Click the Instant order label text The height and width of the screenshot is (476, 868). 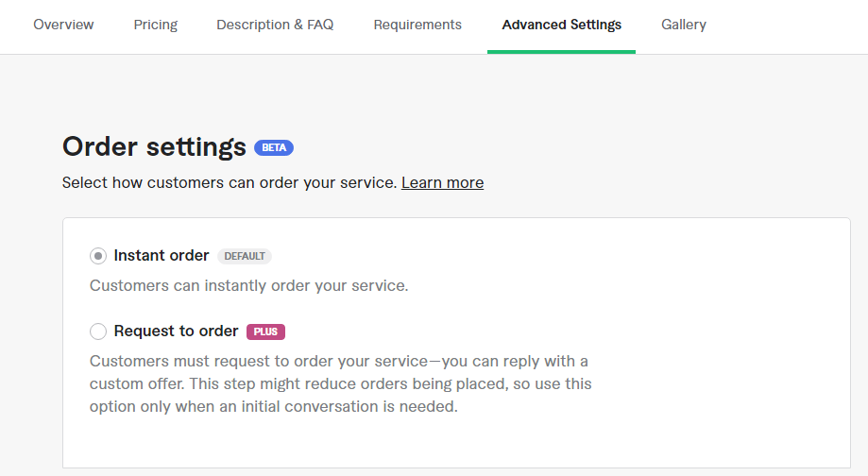pyautogui.click(x=162, y=255)
